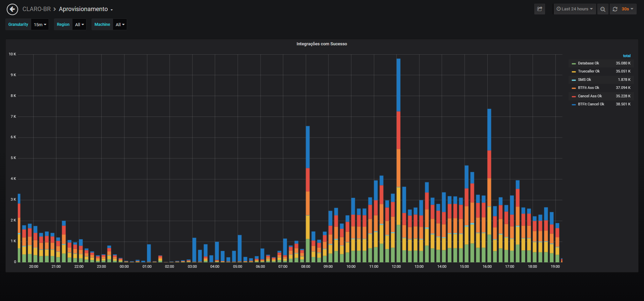Open the Aprovisionamento dashboard menu
The image size is (644, 301).
point(86,9)
